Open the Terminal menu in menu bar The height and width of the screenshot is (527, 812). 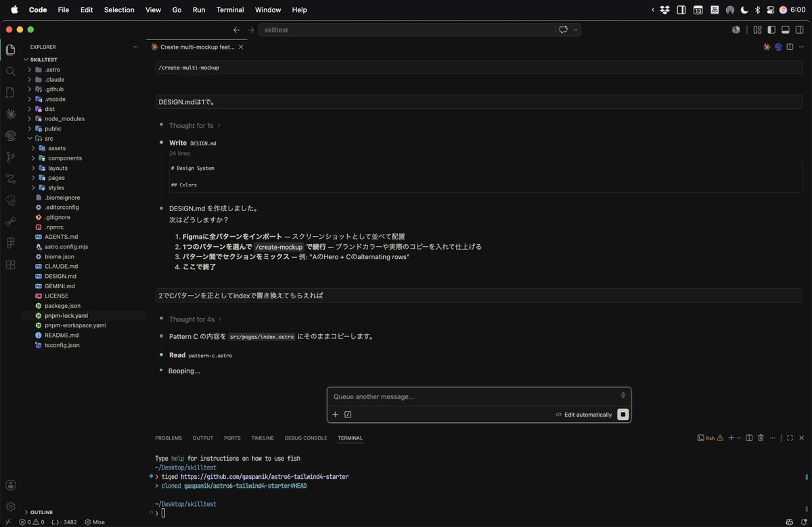(x=230, y=9)
